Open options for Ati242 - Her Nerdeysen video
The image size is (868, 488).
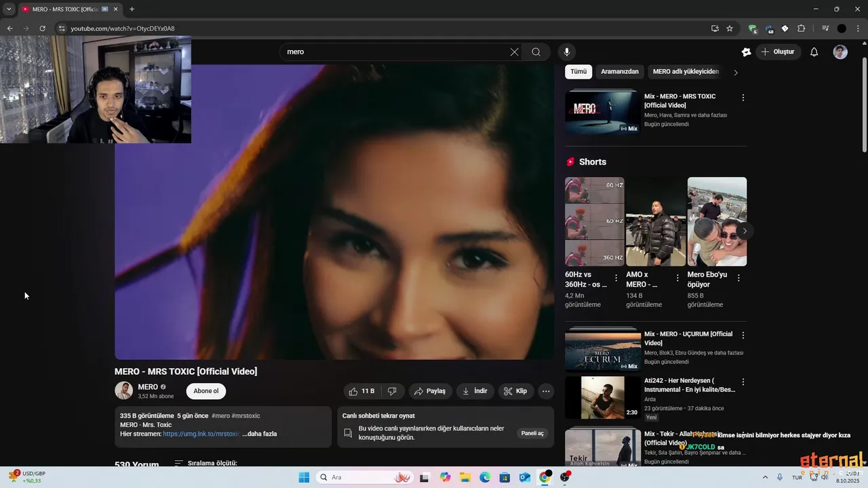[743, 382]
